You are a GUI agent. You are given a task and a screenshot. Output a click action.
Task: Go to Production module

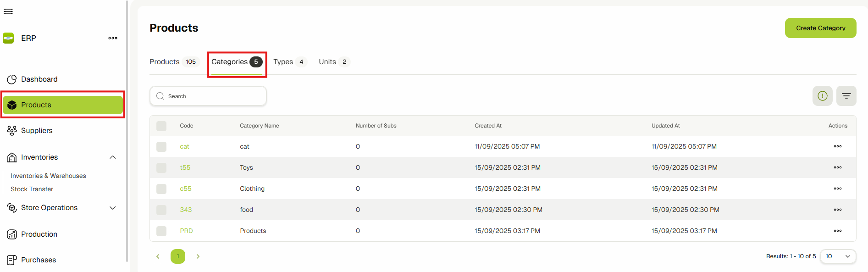[x=39, y=234]
